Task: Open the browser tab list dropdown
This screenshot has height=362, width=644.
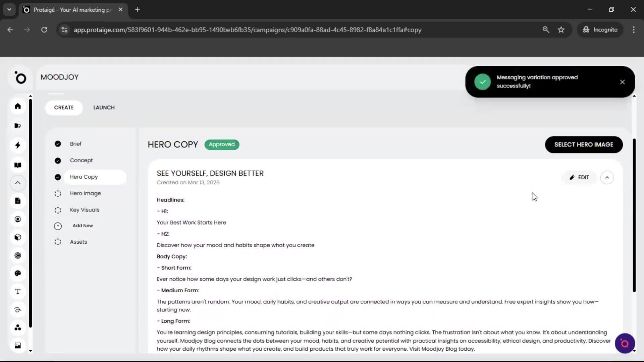Action: click(9, 9)
